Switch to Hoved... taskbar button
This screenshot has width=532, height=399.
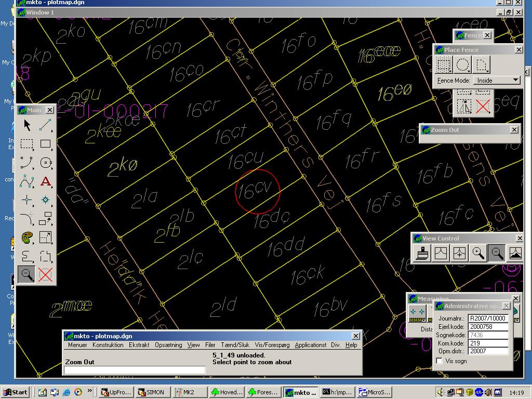point(227,392)
